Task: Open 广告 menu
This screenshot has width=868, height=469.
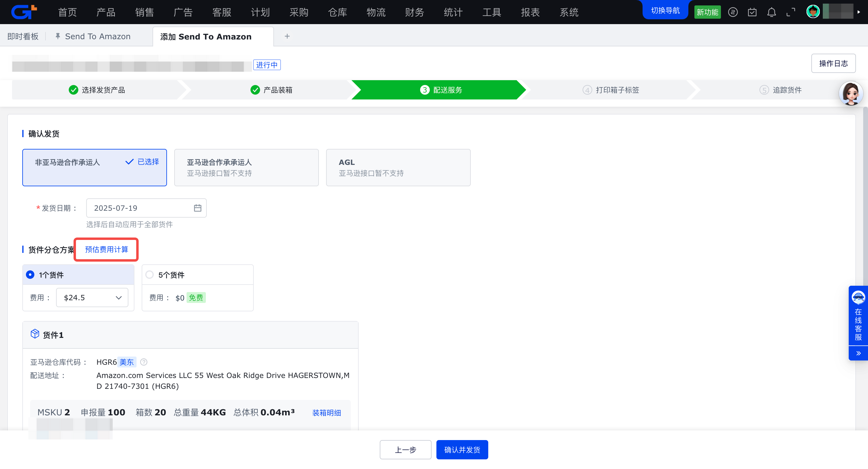Action: point(183,12)
